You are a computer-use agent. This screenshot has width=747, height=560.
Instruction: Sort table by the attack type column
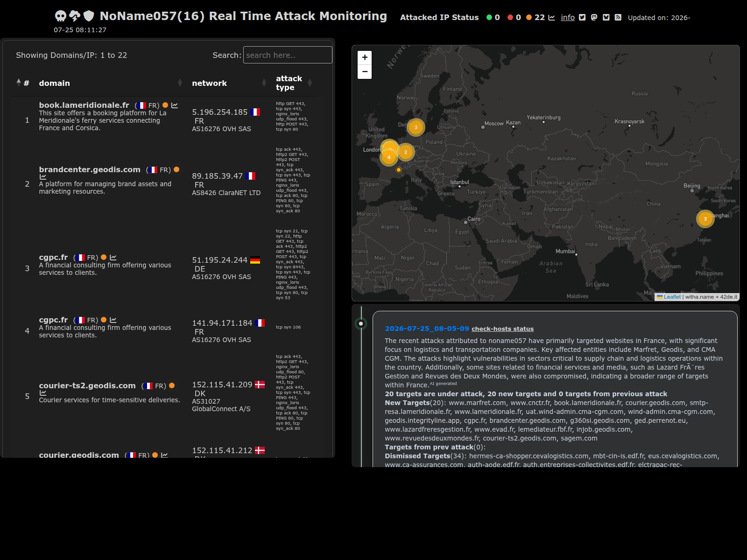click(294, 83)
